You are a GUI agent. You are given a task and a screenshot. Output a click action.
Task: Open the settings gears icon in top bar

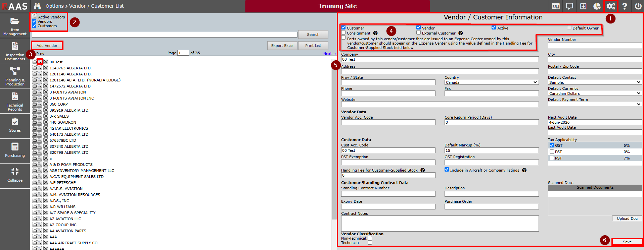pyautogui.click(x=610, y=6)
